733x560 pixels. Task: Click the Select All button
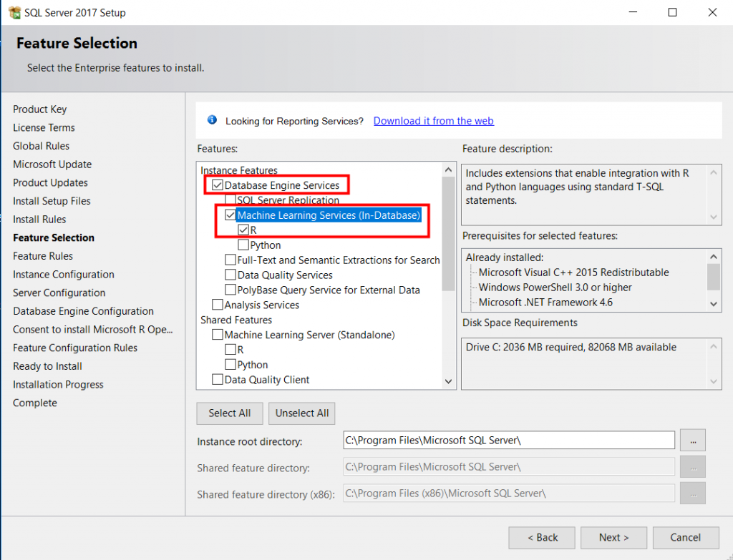[x=230, y=413]
